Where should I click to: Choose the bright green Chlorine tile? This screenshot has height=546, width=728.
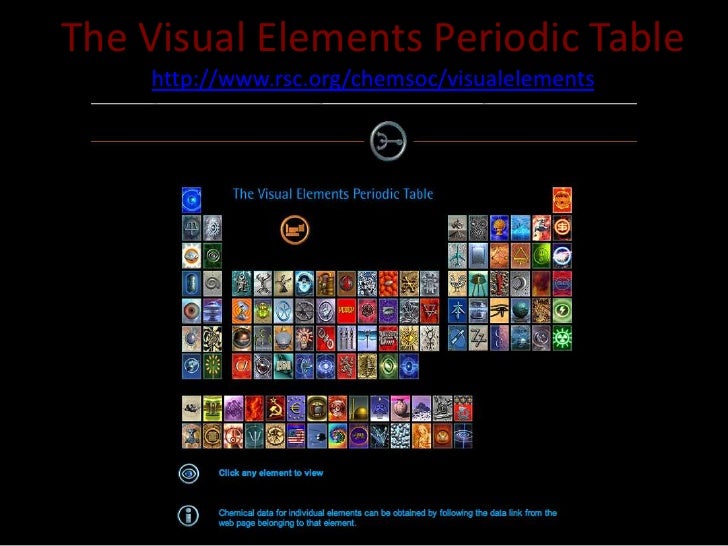click(541, 256)
